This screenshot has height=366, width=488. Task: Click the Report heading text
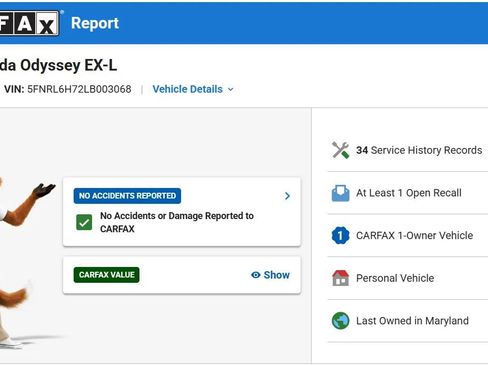(95, 23)
